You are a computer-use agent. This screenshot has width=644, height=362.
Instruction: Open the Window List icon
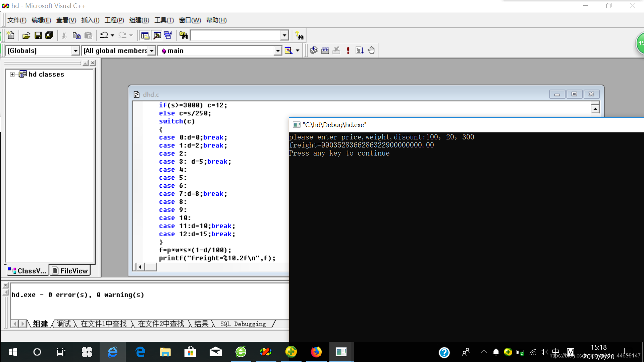pos(168,35)
